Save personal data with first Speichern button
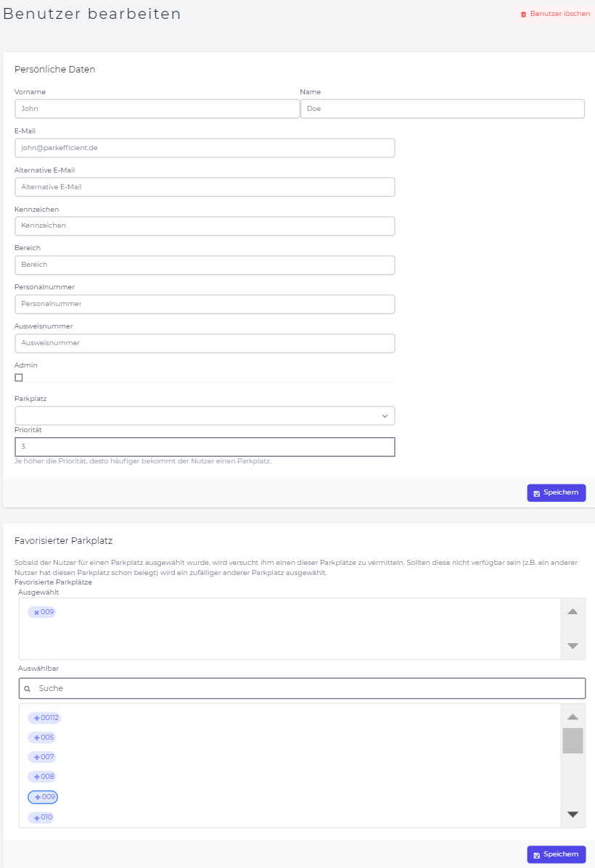The height and width of the screenshot is (868, 595). [x=557, y=492]
